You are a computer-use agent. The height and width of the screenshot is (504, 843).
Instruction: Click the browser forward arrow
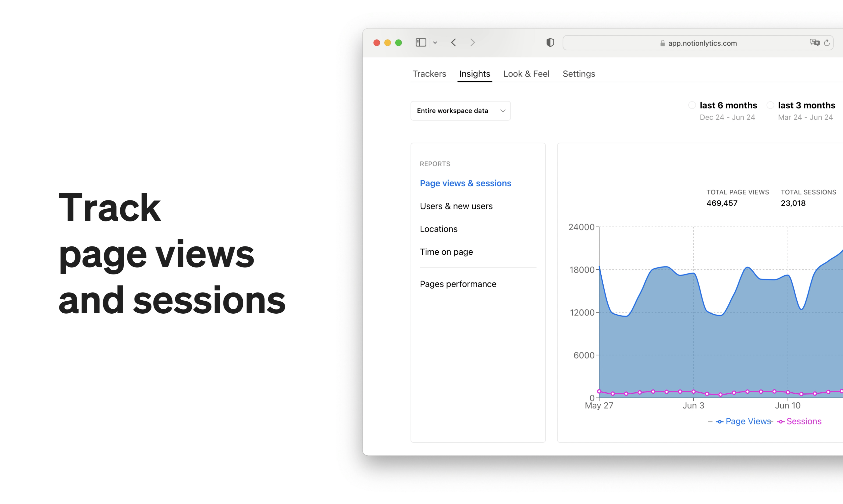click(472, 42)
